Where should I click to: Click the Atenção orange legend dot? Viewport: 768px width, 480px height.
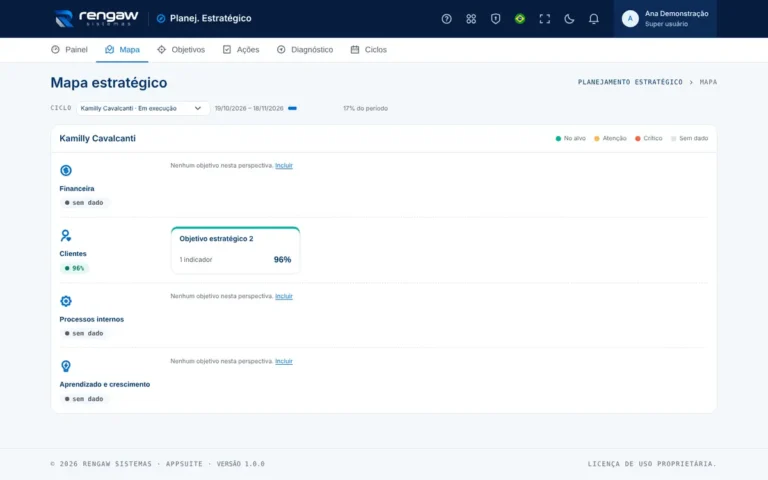(x=597, y=139)
